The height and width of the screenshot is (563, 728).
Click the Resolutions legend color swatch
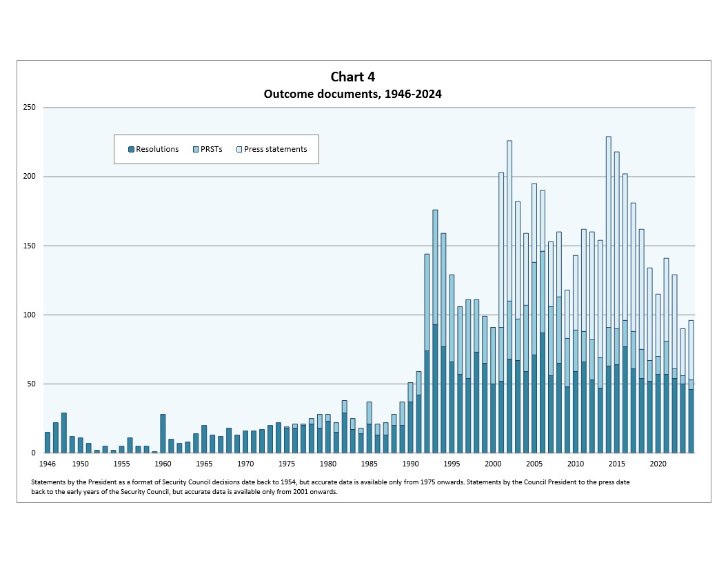click(x=132, y=149)
